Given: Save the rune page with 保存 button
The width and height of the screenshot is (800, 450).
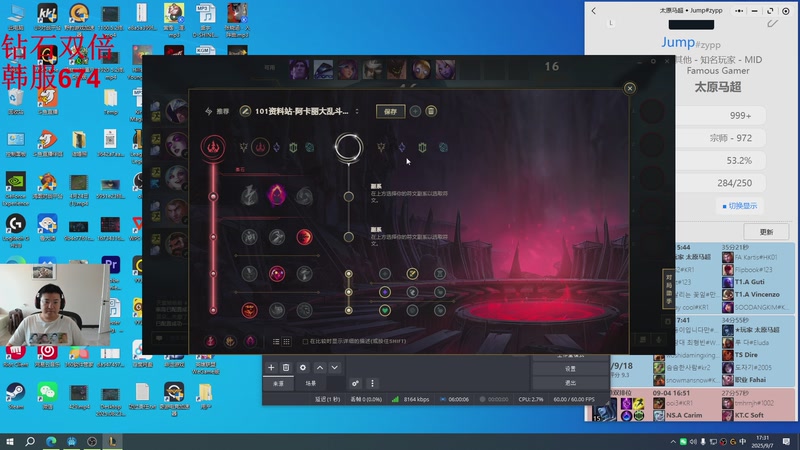Looking at the screenshot, I should click(390, 111).
